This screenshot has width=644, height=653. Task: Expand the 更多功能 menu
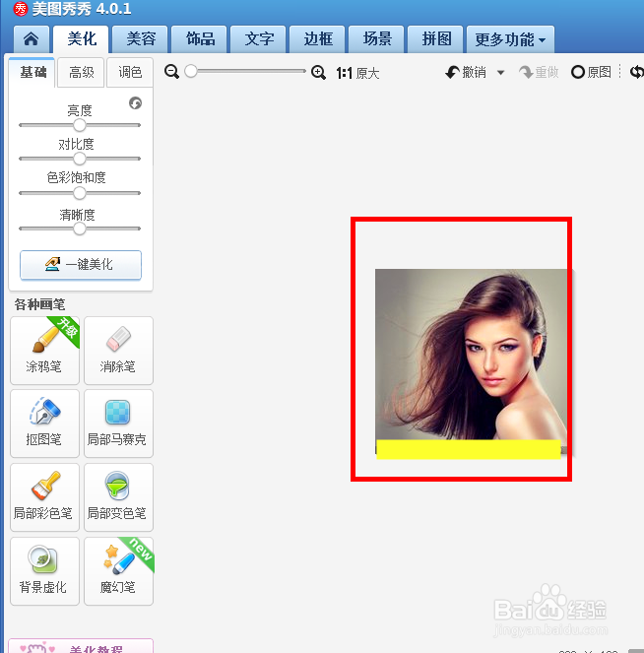click(x=510, y=39)
